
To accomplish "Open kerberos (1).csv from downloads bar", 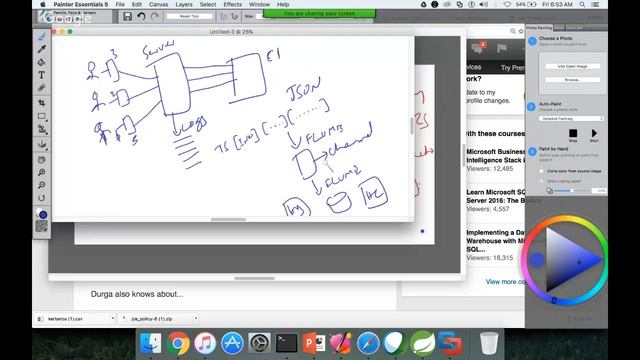I will pos(65,319).
